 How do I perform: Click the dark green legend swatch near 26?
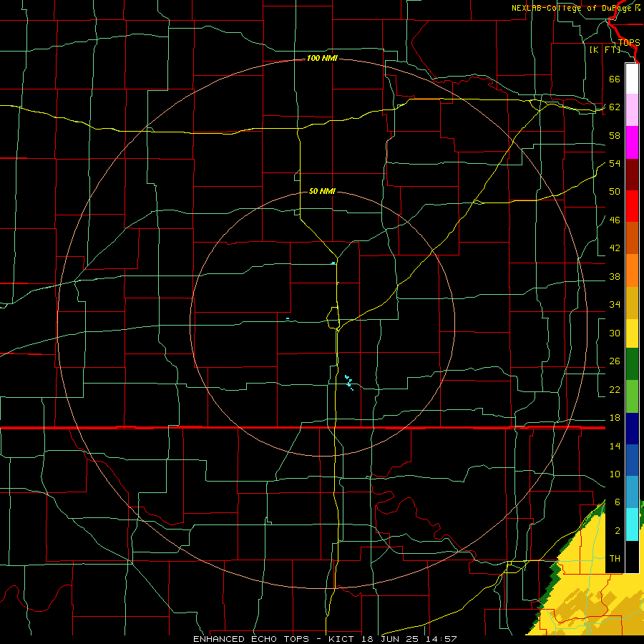point(632,364)
